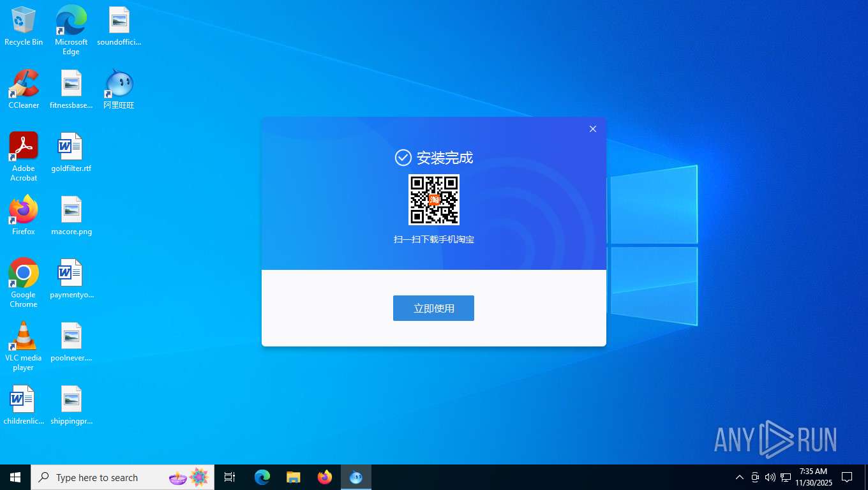Select the Adobe Acrobat desktop shortcut
This screenshot has width=868, height=490.
click(24, 157)
